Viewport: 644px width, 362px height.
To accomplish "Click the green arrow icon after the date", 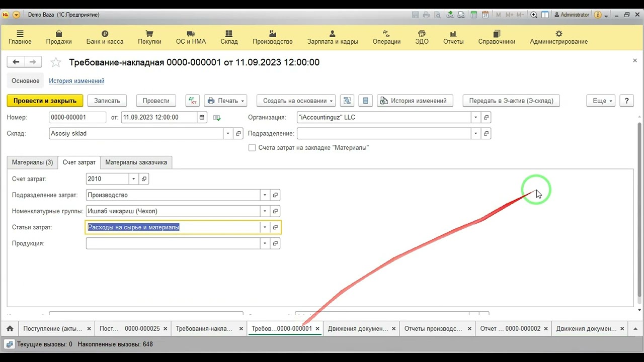I will [x=217, y=118].
